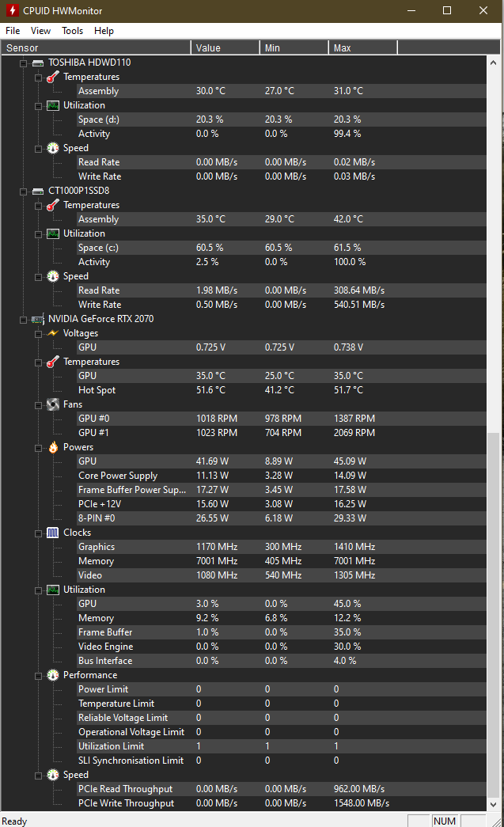The height and width of the screenshot is (827, 504).
Task: Collapse Utilization under CT1000P1SSD8
Action: tap(38, 234)
